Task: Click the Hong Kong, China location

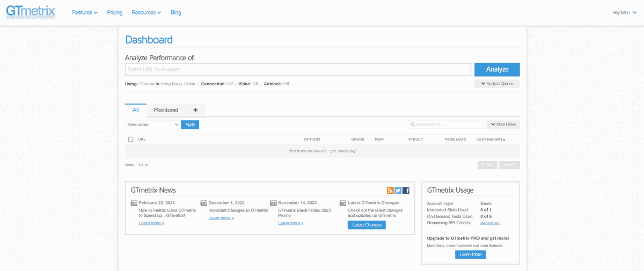Action: click(178, 84)
